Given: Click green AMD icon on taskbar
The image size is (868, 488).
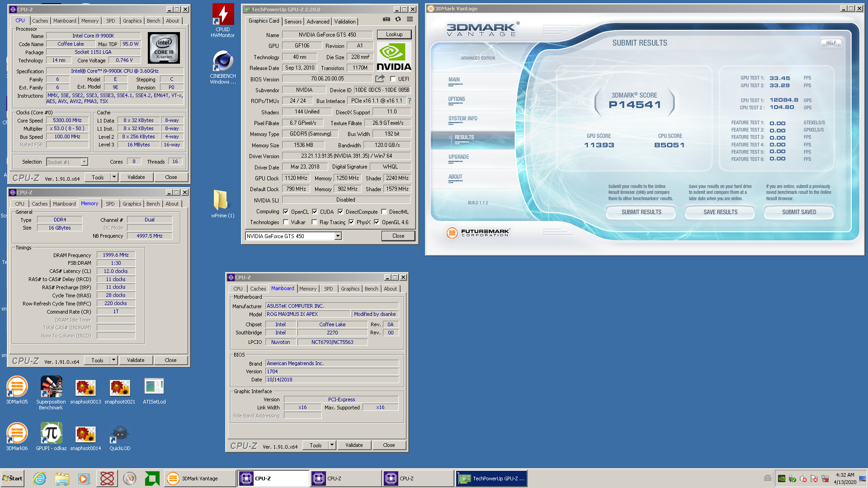Looking at the screenshot, I should pyautogui.click(x=152, y=478).
